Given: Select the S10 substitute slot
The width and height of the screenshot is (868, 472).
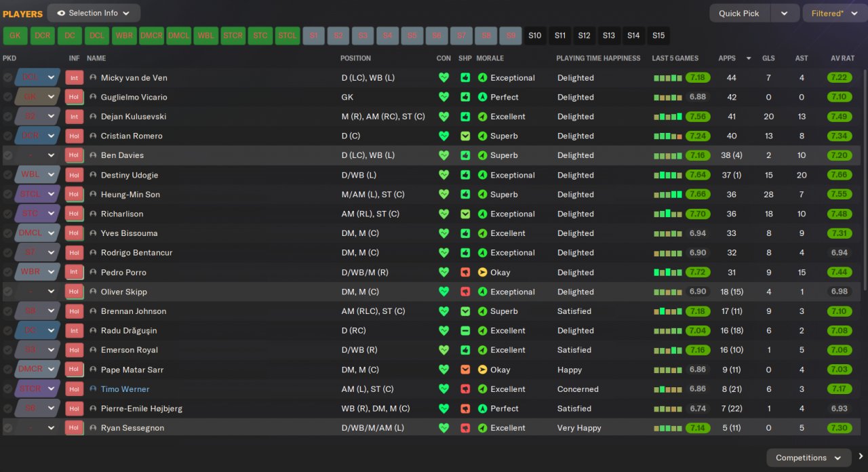Looking at the screenshot, I should (x=534, y=36).
